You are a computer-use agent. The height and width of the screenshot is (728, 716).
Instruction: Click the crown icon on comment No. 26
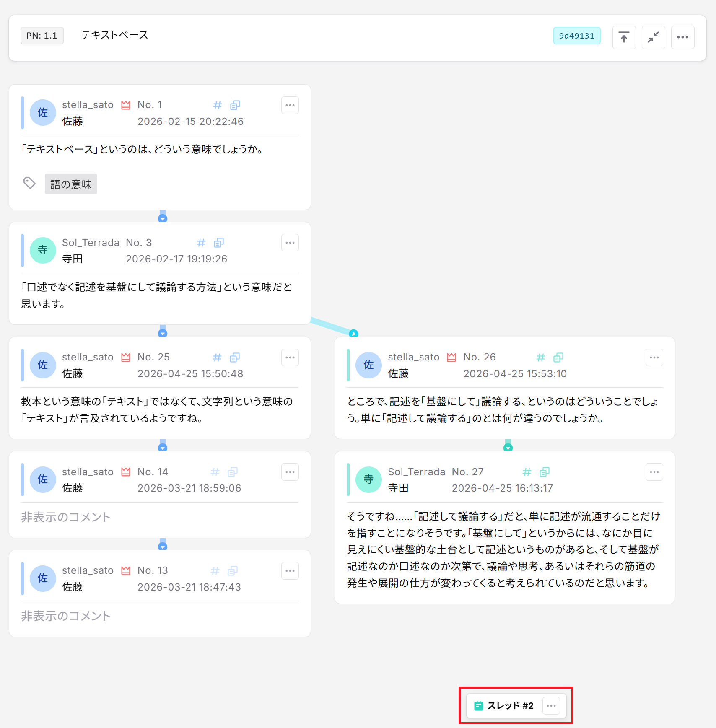pyautogui.click(x=451, y=357)
